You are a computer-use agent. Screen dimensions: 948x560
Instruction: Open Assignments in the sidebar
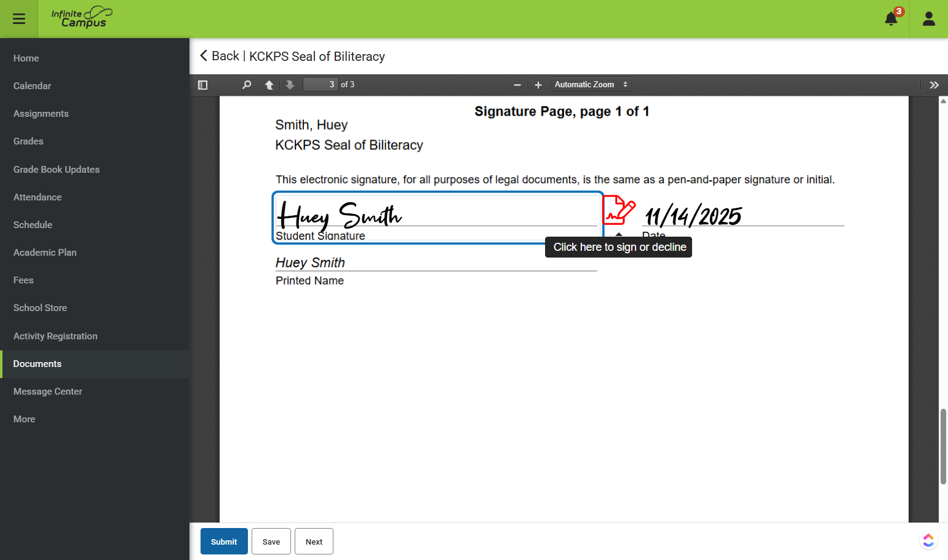point(95,114)
